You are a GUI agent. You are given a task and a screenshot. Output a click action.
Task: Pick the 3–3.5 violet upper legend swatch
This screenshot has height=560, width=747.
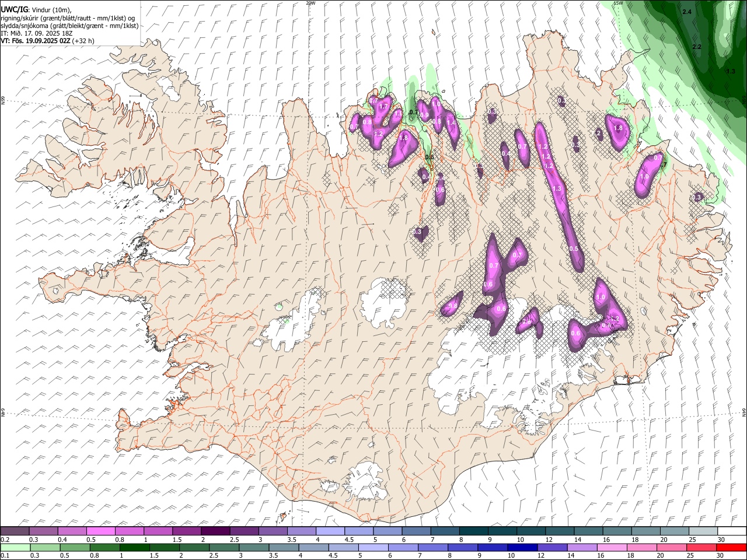click(x=273, y=531)
